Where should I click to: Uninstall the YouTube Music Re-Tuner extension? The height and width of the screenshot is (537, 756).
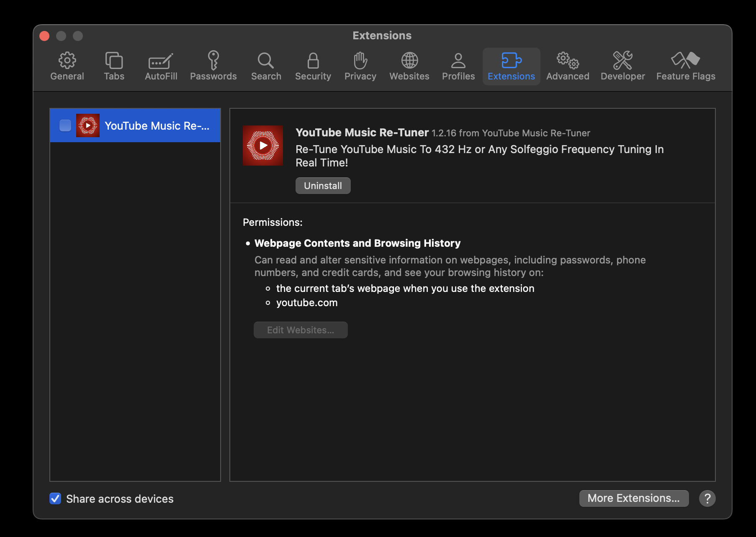coord(323,186)
